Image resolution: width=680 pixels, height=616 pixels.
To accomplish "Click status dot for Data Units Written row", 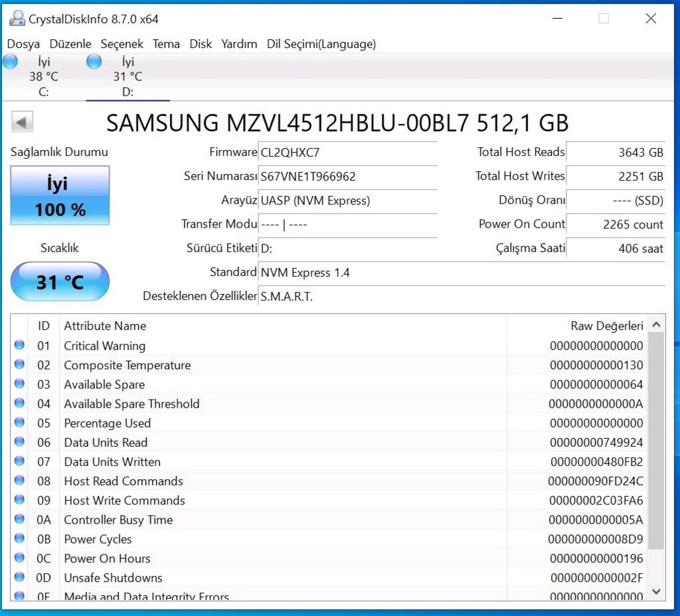I will tap(19, 461).
